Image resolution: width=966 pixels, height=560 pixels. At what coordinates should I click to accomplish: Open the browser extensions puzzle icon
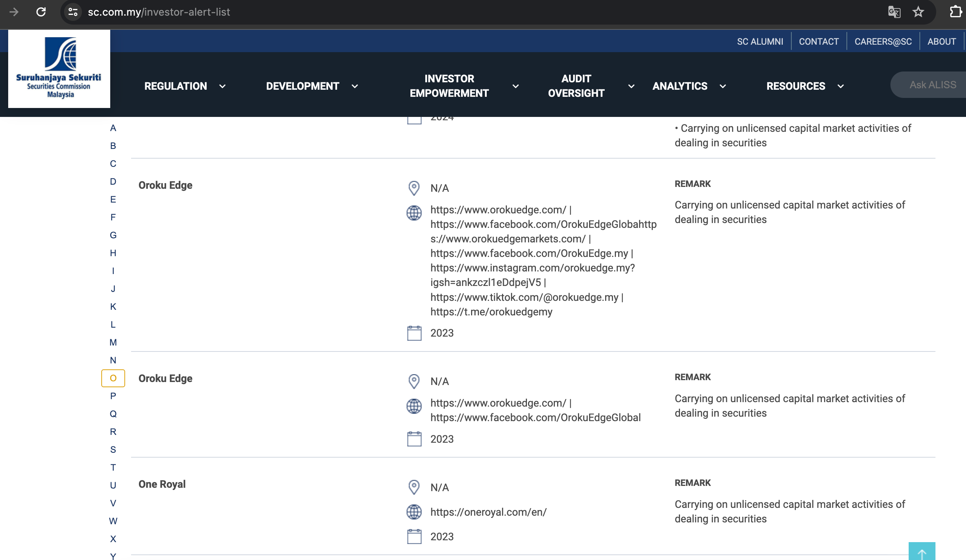[x=956, y=12]
